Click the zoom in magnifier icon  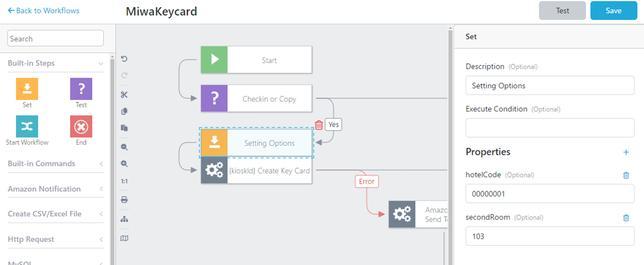tap(125, 164)
